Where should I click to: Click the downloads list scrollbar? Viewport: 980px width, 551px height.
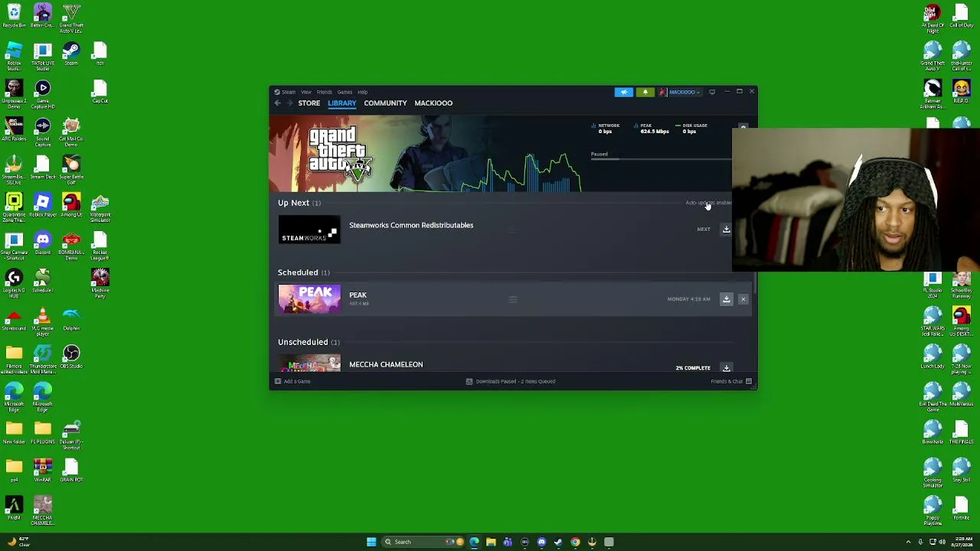pos(755,283)
